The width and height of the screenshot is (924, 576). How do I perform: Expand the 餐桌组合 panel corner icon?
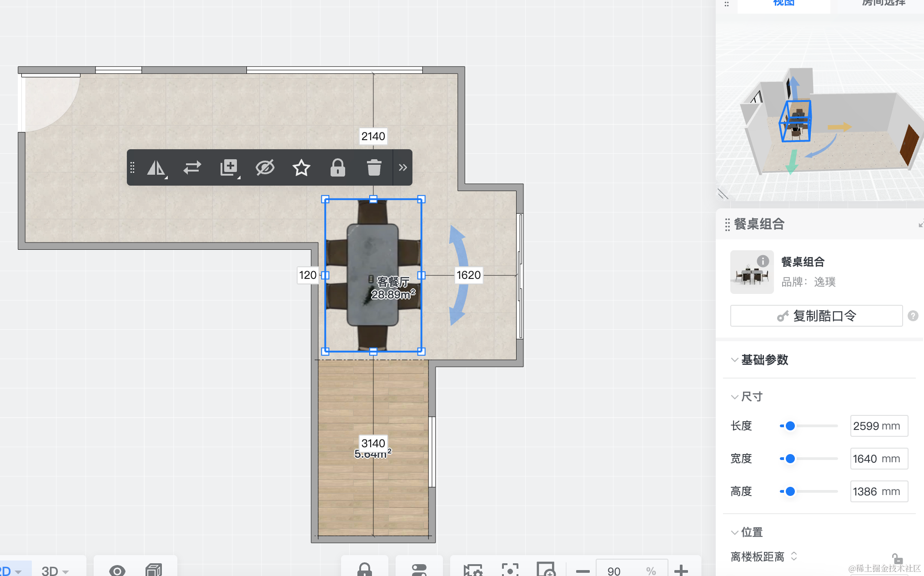[921, 224]
